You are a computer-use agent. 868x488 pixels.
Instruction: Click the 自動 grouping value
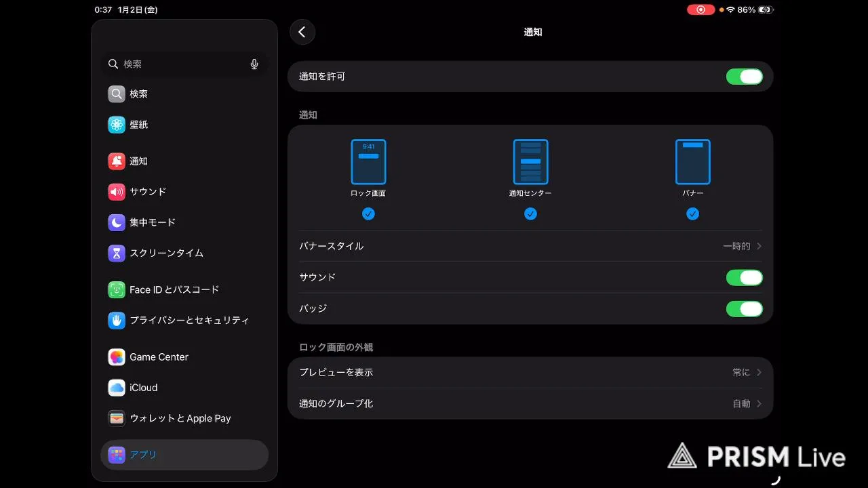[x=741, y=403]
